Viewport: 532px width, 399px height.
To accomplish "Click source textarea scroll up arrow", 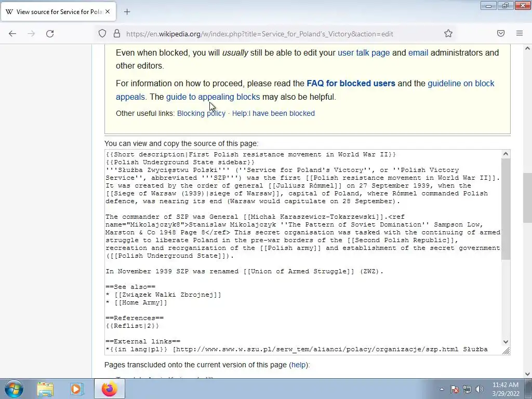I will click(x=506, y=154).
